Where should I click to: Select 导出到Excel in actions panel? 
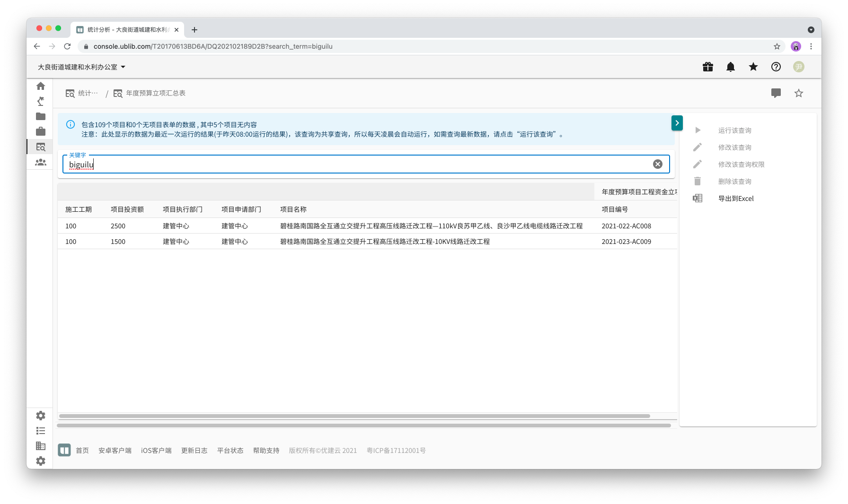click(735, 199)
